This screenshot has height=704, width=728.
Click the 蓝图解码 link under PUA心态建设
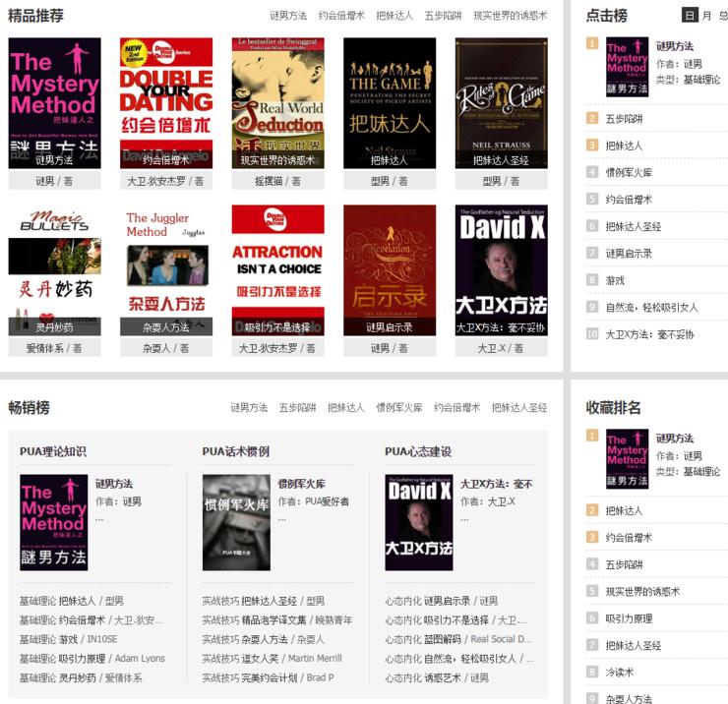tap(445, 639)
